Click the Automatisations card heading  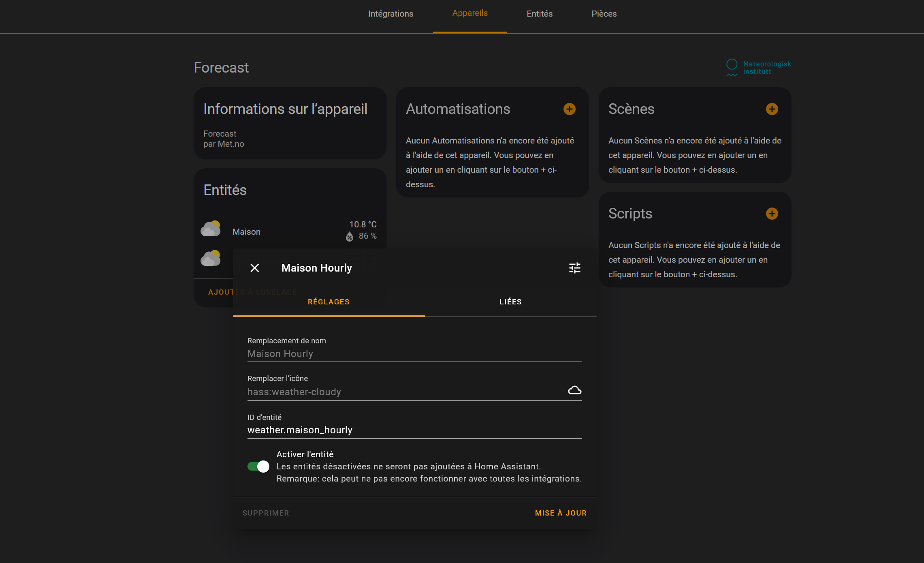click(458, 109)
